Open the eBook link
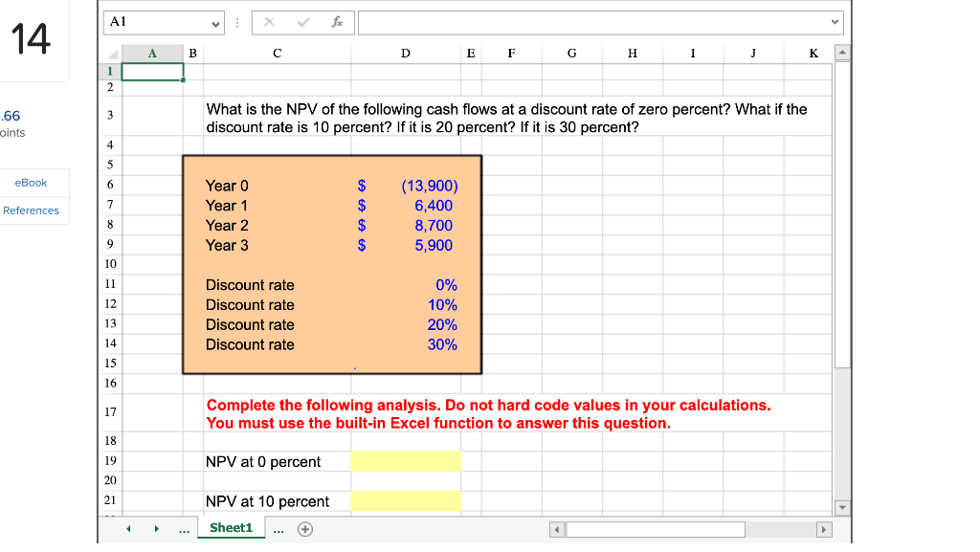Image resolution: width=980 pixels, height=552 pixels. (31, 183)
